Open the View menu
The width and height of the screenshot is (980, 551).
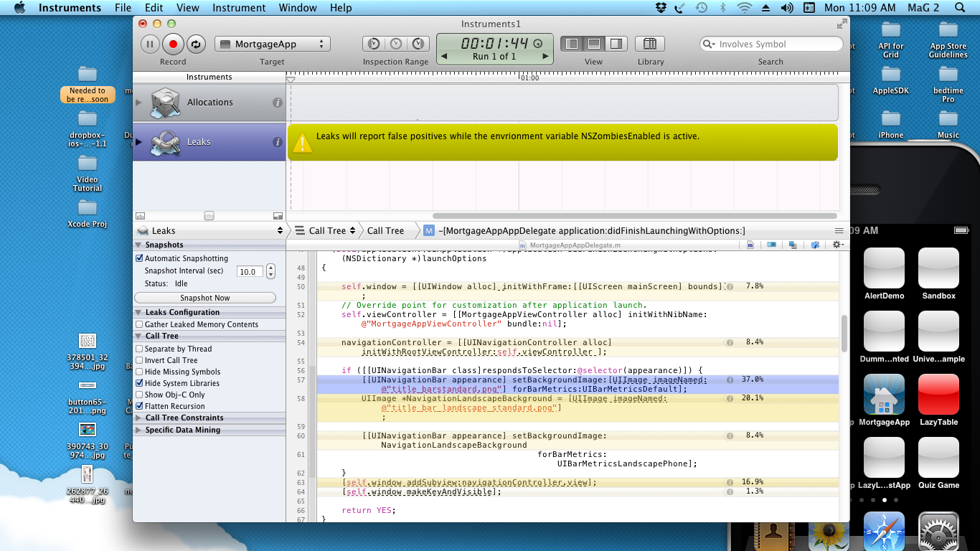(187, 8)
